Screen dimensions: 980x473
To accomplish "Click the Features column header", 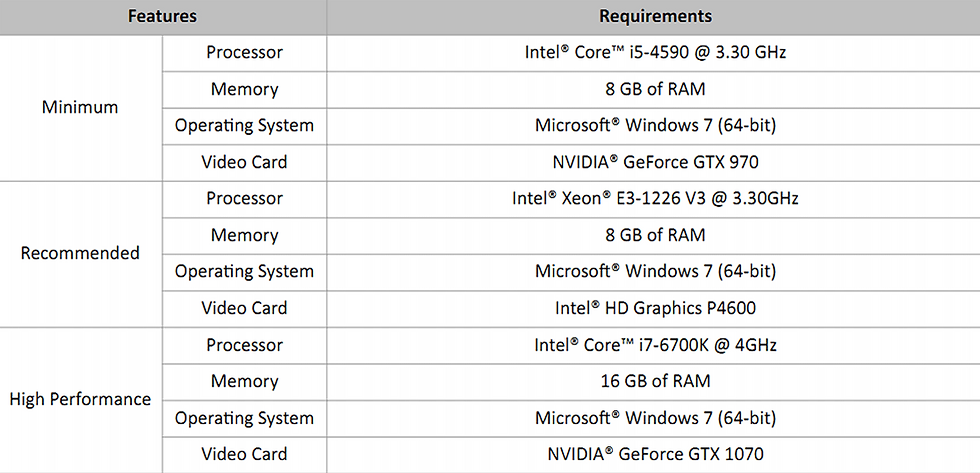I will coord(162,17).
